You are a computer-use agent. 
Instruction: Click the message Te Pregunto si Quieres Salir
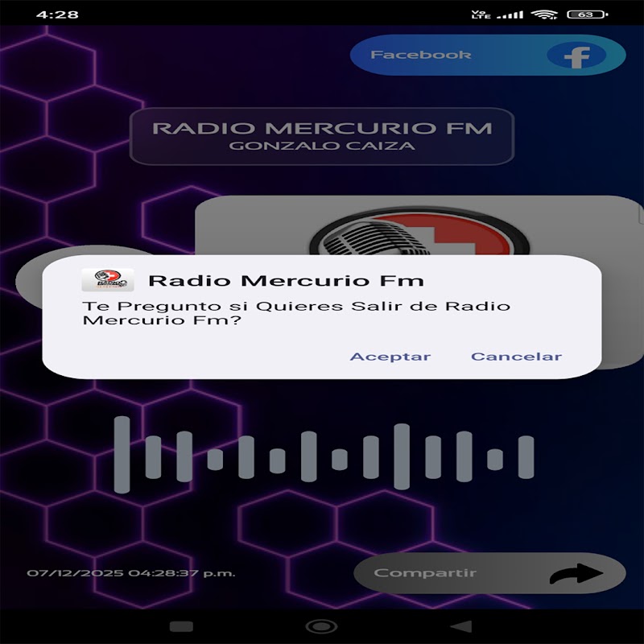click(x=296, y=313)
